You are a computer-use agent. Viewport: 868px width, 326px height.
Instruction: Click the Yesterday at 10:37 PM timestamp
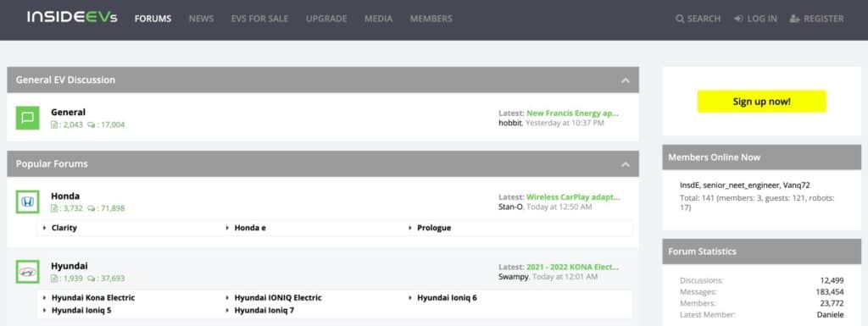(565, 123)
